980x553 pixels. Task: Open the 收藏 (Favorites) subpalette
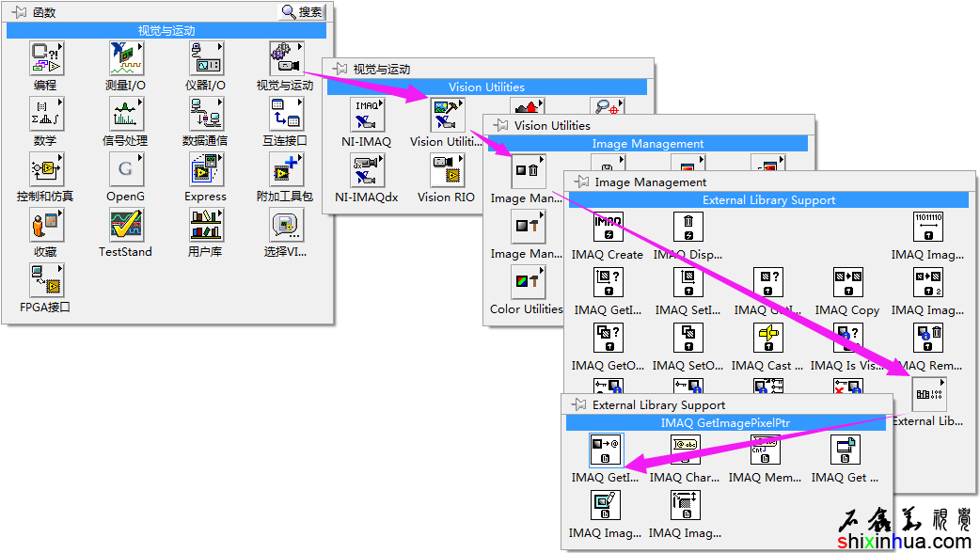46,225
